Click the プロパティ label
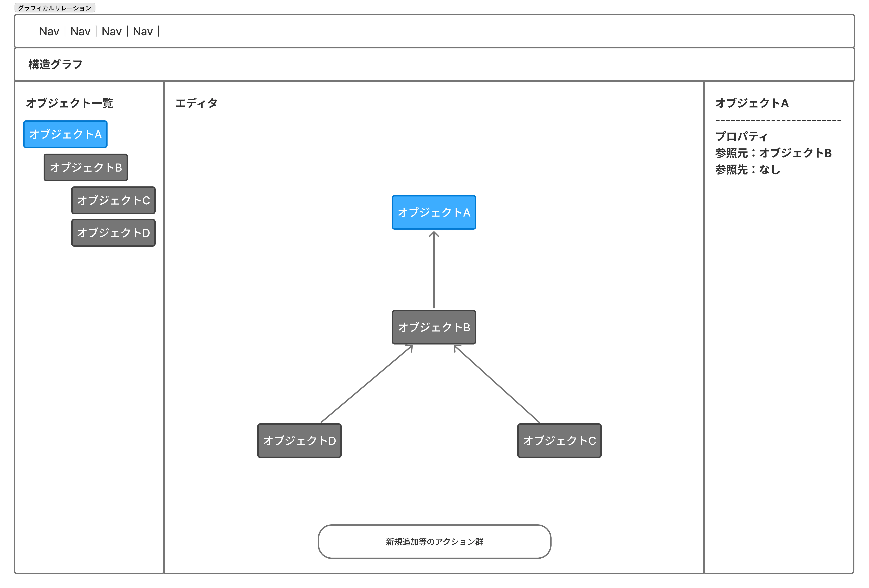Viewport: 869px width, 588px height. click(x=742, y=136)
